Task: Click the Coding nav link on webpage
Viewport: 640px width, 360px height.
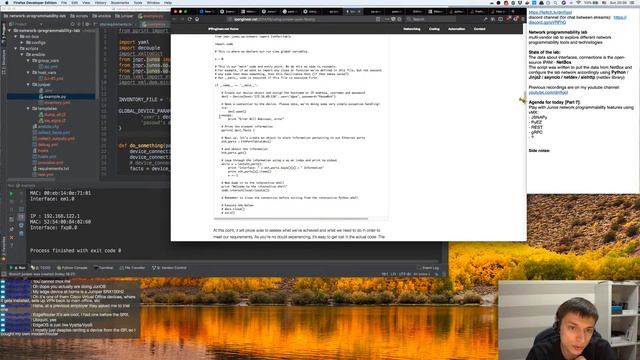Action: (434, 29)
